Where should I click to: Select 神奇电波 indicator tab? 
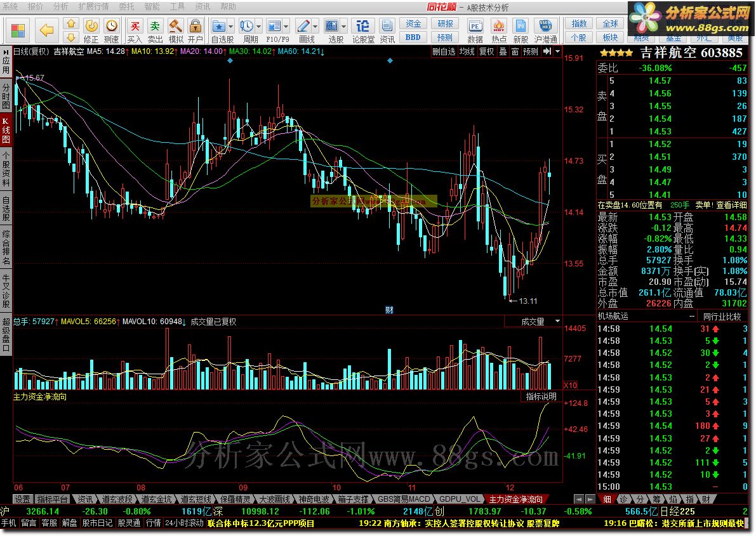(x=314, y=499)
